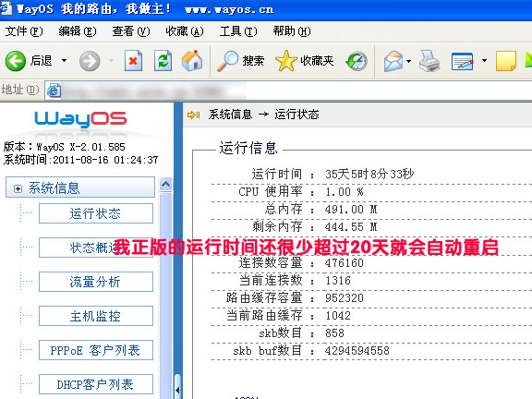This screenshot has width=532, height=399.
Task: Expand the Mail dropdown arrow
Action: tap(408, 61)
